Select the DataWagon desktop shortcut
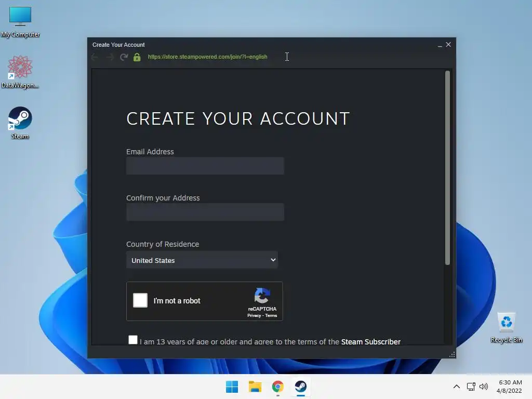 pos(20,72)
